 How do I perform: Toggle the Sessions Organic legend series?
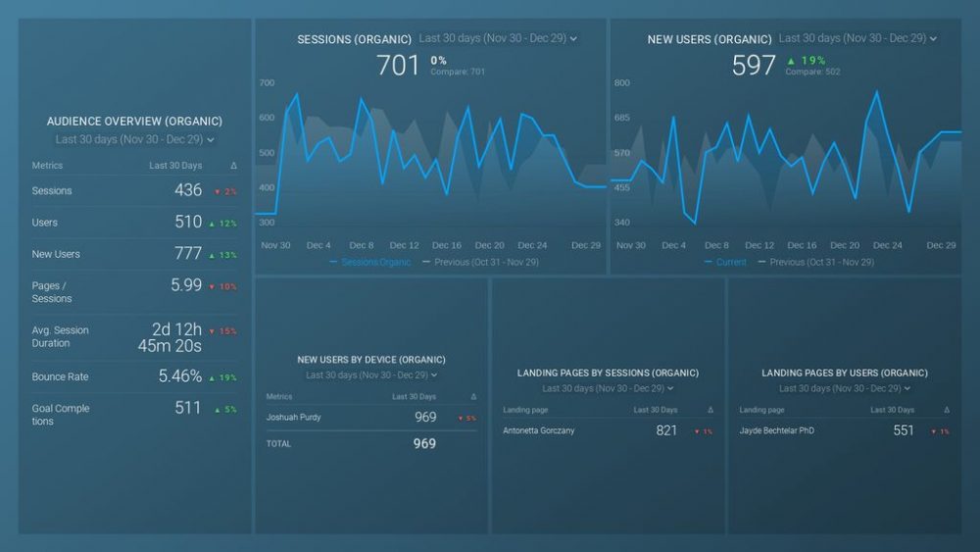click(x=370, y=262)
